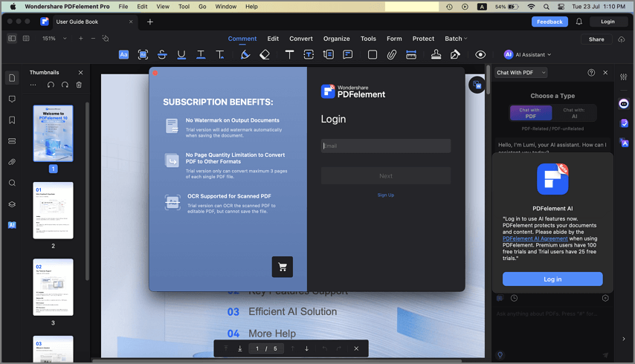Click the Login button in title bar
This screenshot has width=635, height=364.
pyautogui.click(x=607, y=22)
